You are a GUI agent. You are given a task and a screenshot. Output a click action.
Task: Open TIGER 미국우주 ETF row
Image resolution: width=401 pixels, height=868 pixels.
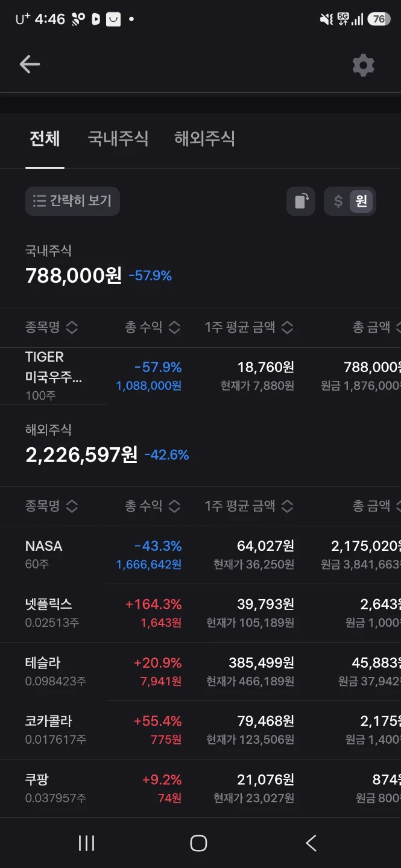(200, 376)
